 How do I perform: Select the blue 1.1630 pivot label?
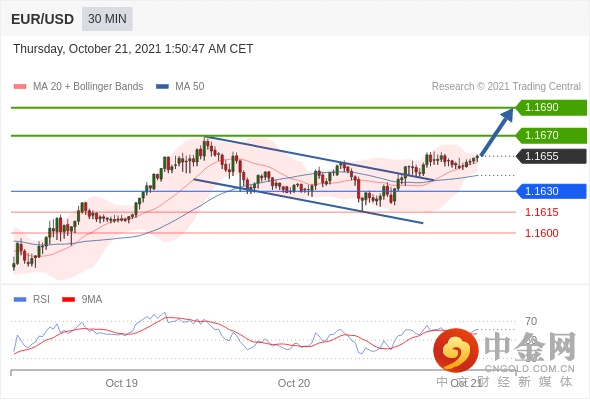(x=551, y=191)
